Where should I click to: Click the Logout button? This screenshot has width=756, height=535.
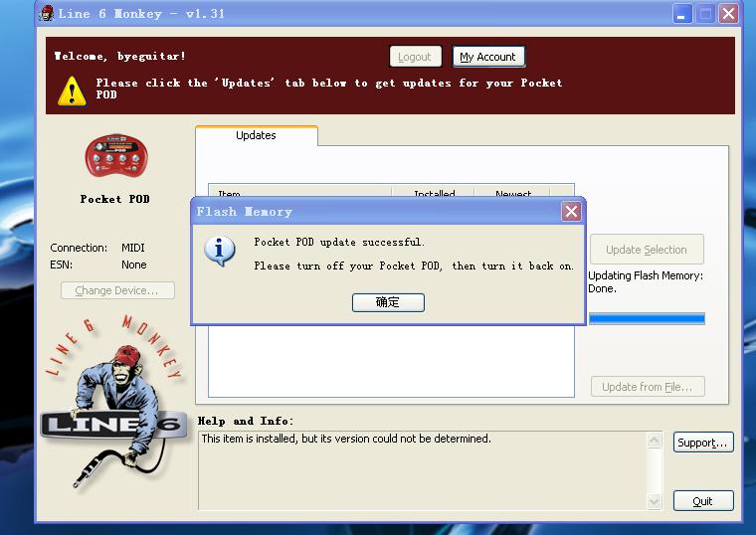pyautogui.click(x=415, y=57)
